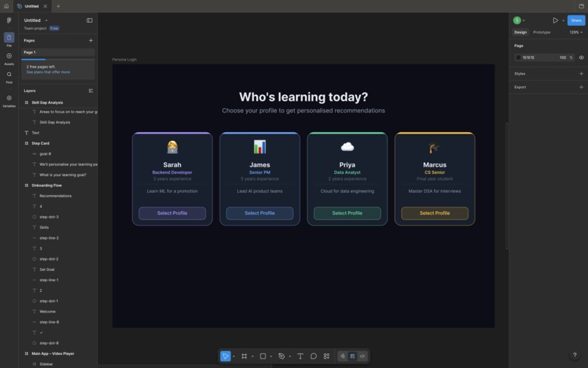Click the Who's learning today? heading
This screenshot has width=588, height=368.
point(303,97)
